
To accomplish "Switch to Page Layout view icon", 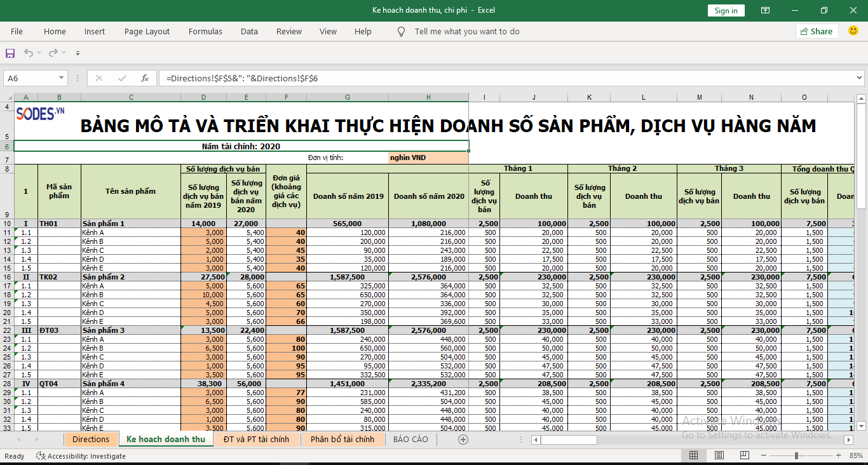I will coord(719,455).
